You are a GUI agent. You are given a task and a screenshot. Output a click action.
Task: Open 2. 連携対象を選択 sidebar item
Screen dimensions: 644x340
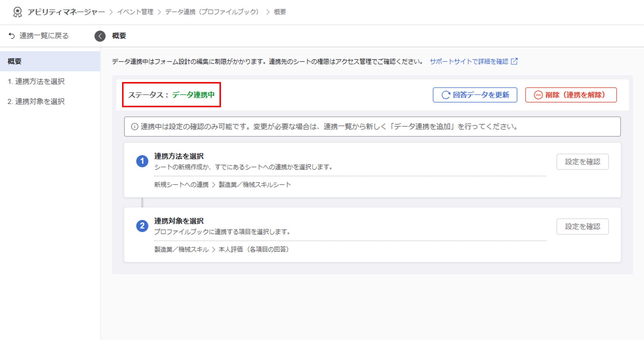coord(36,102)
